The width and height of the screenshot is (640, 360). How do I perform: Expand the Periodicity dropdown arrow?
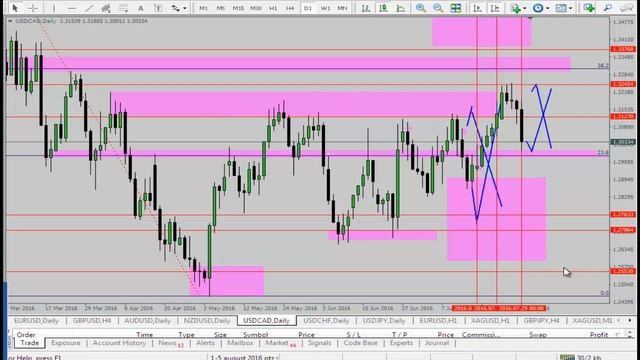(547, 8)
